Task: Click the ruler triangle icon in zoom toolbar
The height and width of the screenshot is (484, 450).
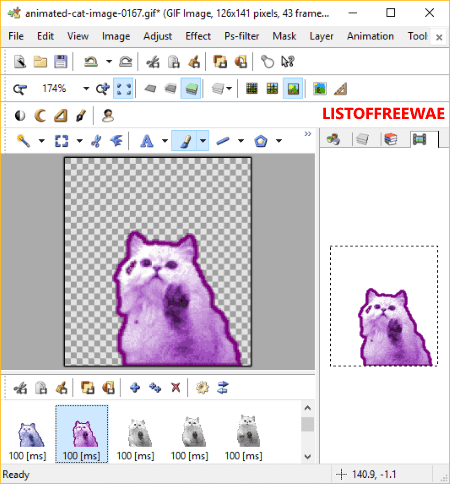Action: pyautogui.click(x=340, y=89)
